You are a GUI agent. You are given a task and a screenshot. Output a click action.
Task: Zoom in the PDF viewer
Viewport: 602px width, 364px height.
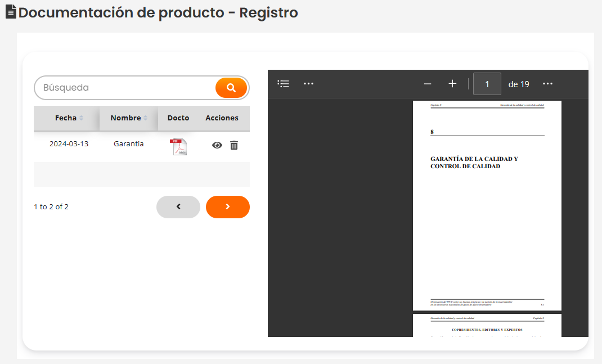pos(452,84)
